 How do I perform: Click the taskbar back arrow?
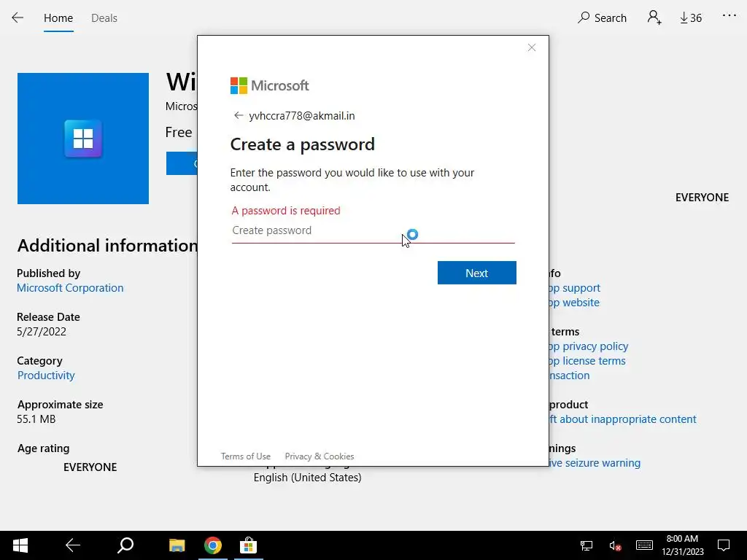(x=73, y=545)
